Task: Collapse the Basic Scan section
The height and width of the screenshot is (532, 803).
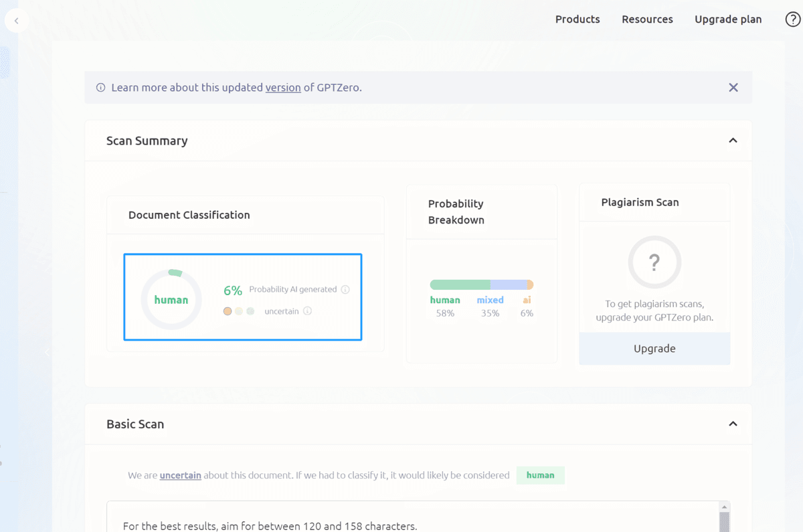Action: tap(733, 424)
